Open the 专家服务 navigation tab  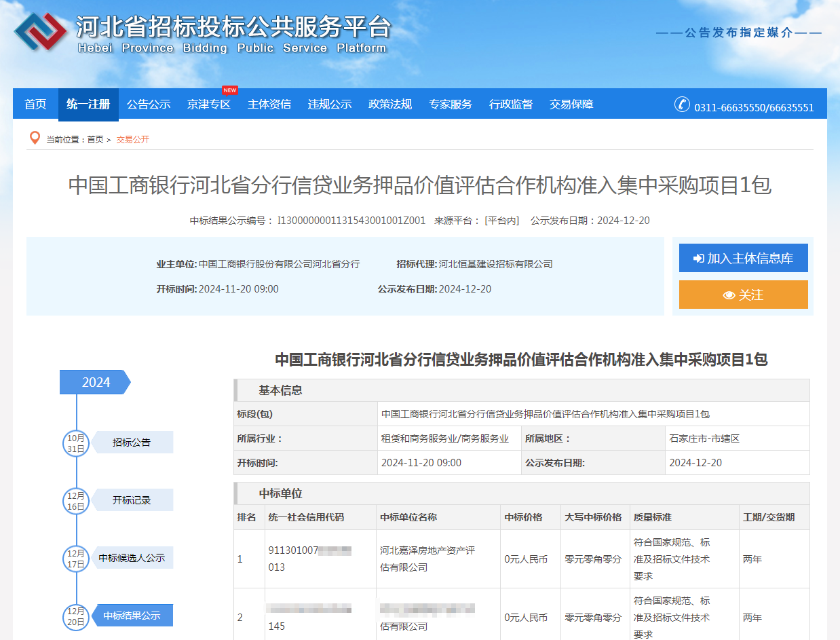click(451, 104)
